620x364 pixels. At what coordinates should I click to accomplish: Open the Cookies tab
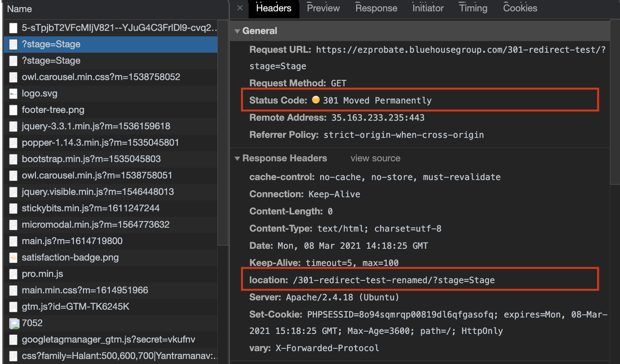click(x=520, y=8)
